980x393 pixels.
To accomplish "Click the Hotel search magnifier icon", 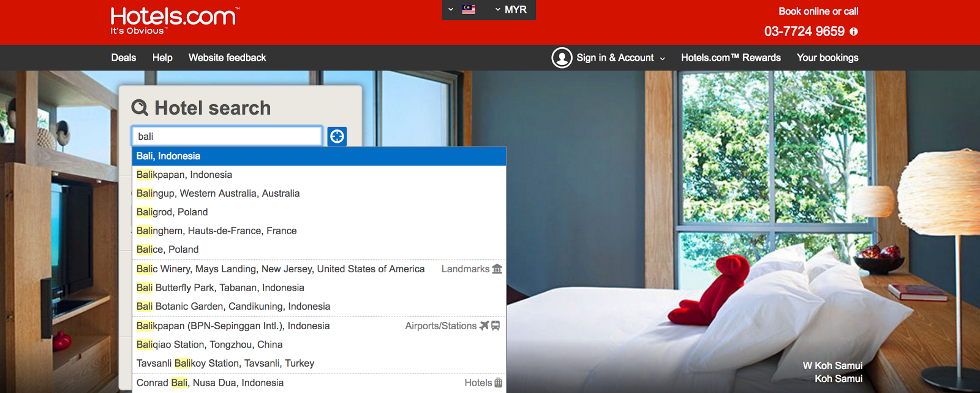I will click(140, 108).
